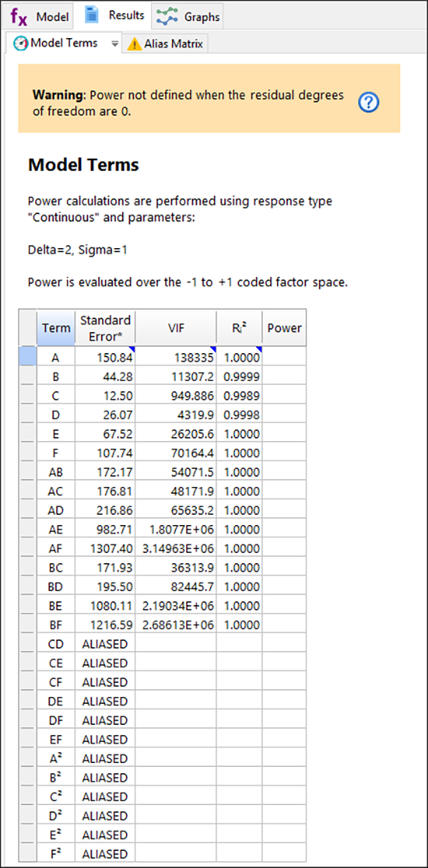
Task: Click the VIF column header
Action: coord(176,327)
